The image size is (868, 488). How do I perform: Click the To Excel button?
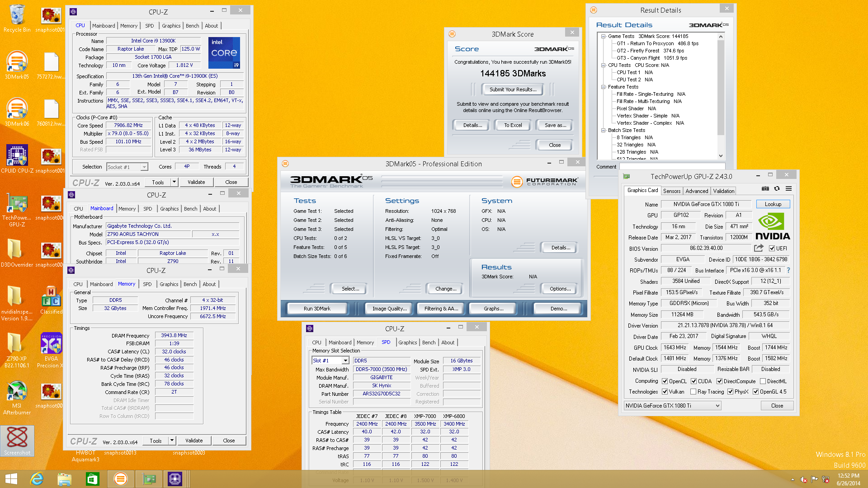click(x=513, y=125)
